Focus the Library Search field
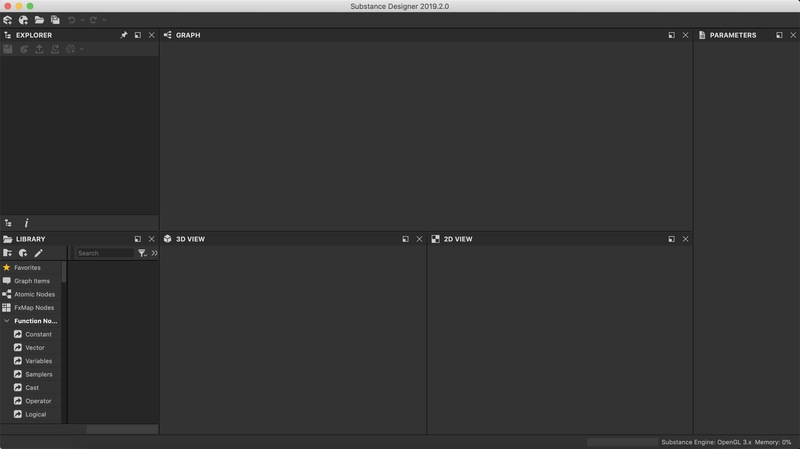The width and height of the screenshot is (800, 449). pyautogui.click(x=105, y=253)
